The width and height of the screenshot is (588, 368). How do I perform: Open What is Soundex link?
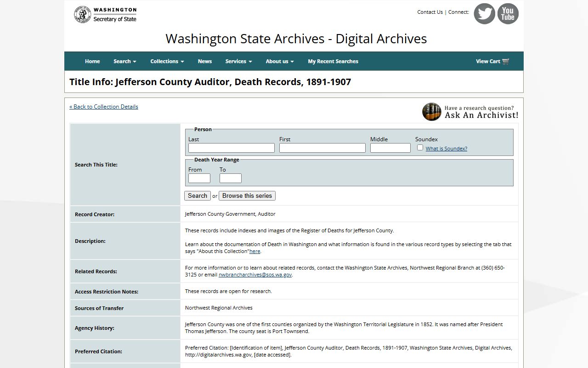[x=447, y=149]
